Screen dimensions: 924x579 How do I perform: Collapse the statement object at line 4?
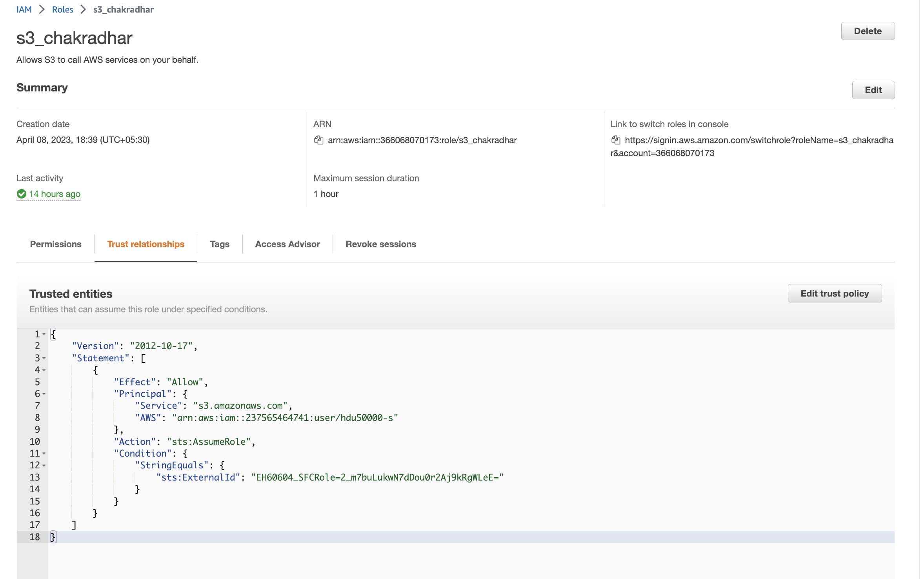point(44,370)
